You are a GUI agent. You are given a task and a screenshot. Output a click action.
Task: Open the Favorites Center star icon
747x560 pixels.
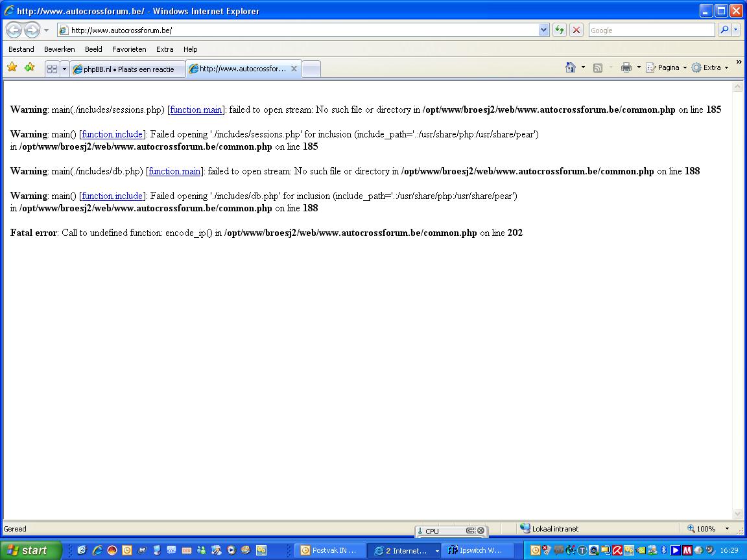click(12, 67)
